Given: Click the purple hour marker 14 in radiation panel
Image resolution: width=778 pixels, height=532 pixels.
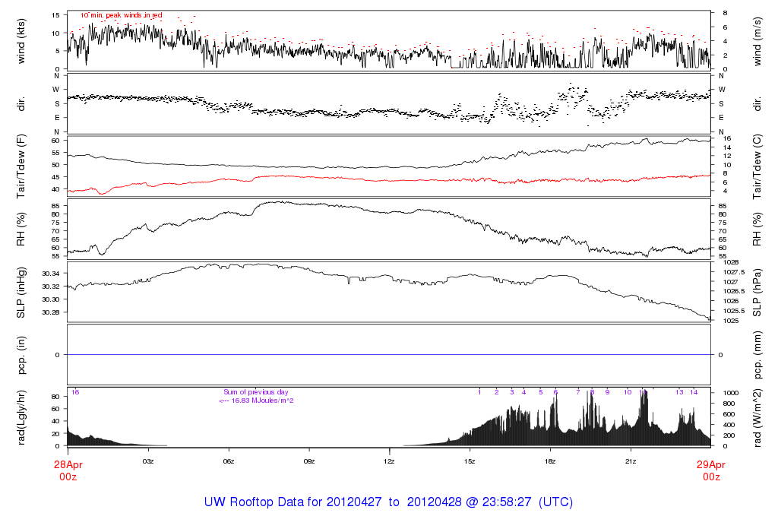Looking at the screenshot, I should click(694, 392).
